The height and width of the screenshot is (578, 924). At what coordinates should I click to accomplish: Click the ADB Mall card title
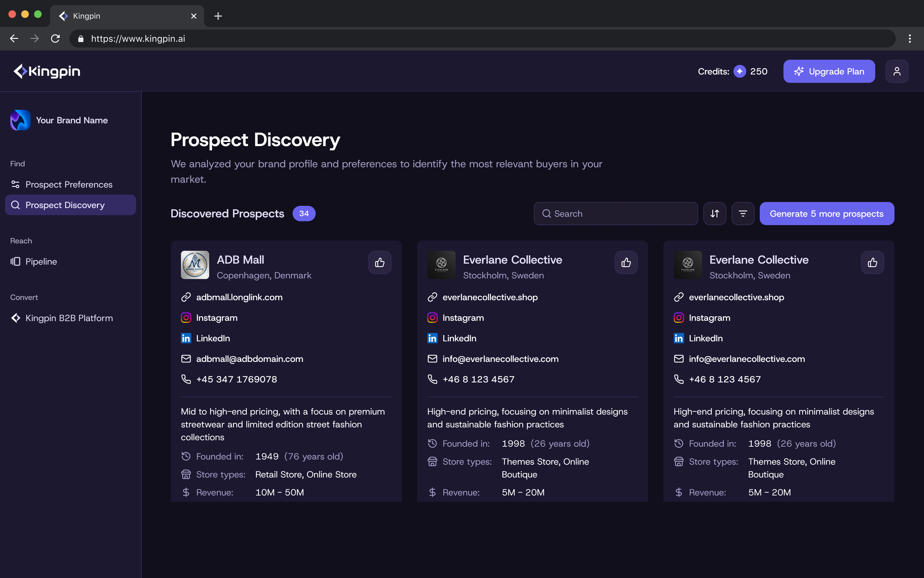(241, 259)
